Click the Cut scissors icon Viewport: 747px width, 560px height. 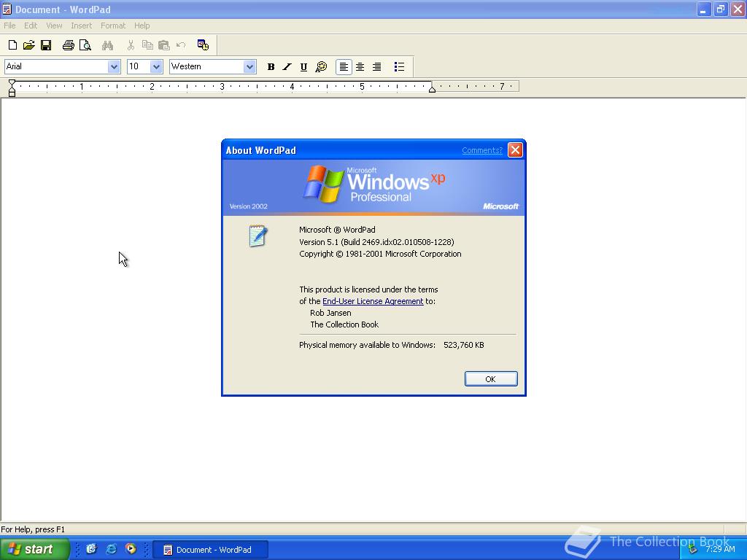tap(131, 45)
